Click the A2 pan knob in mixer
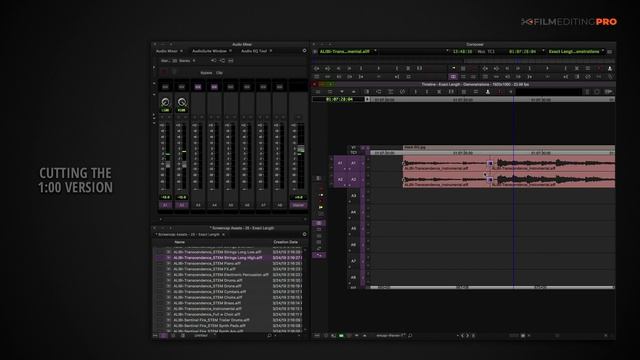Viewport: 640px width, 360px height. click(182, 102)
